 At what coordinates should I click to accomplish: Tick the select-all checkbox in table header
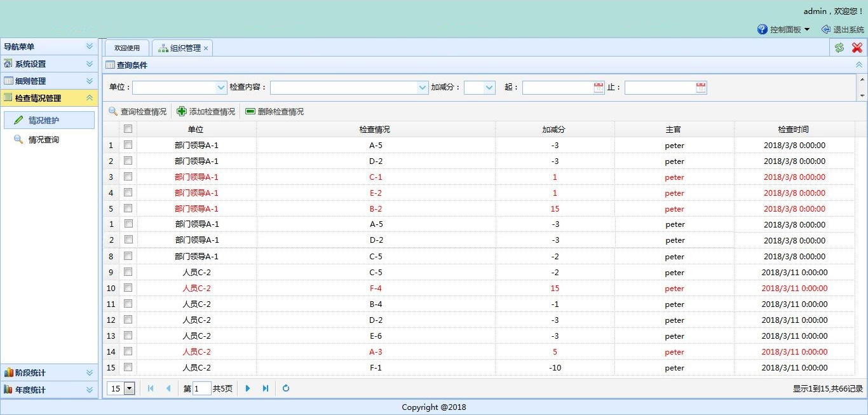[128, 129]
